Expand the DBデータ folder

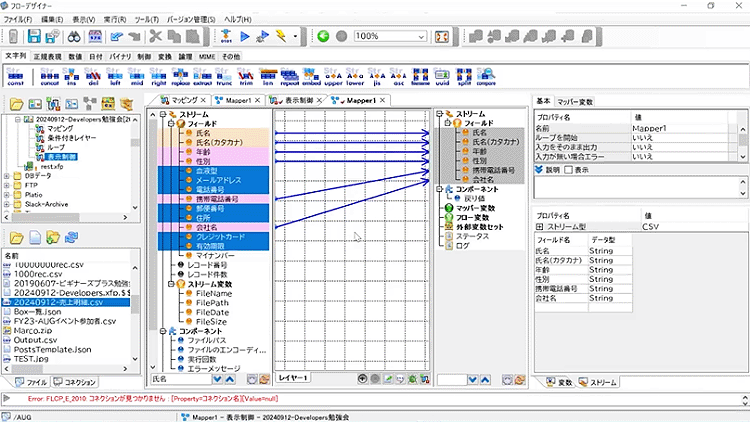point(7,176)
